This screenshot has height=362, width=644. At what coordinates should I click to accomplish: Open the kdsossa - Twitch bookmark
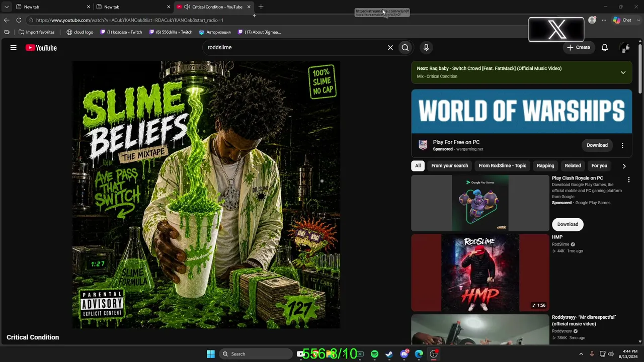click(121, 32)
